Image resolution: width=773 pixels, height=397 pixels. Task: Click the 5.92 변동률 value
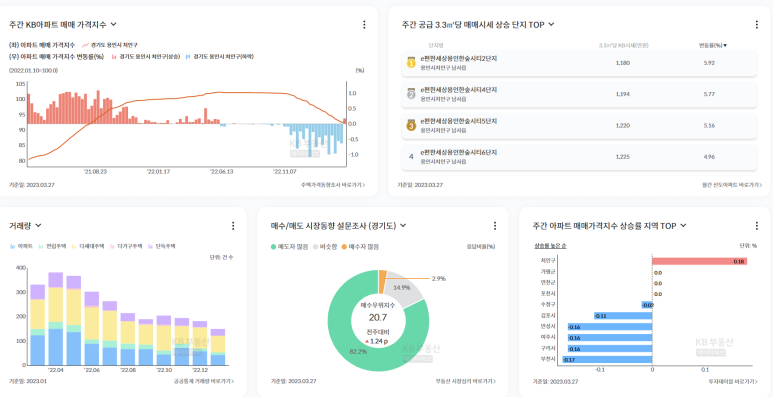pyautogui.click(x=709, y=63)
